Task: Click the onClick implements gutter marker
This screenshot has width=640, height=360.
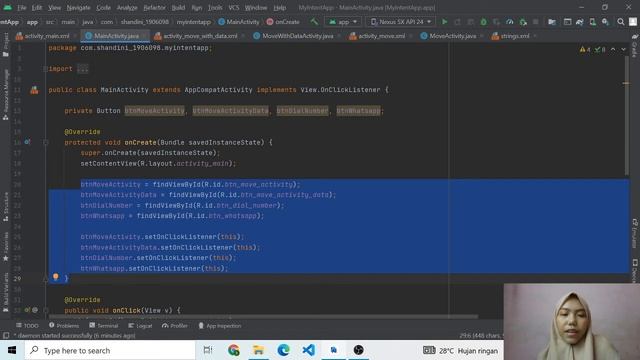Action: point(27,310)
